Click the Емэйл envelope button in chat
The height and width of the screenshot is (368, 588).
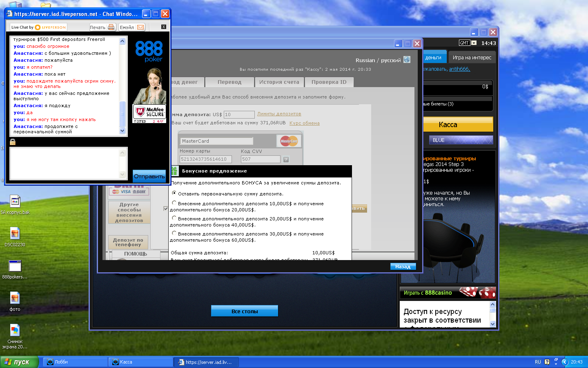(131, 27)
